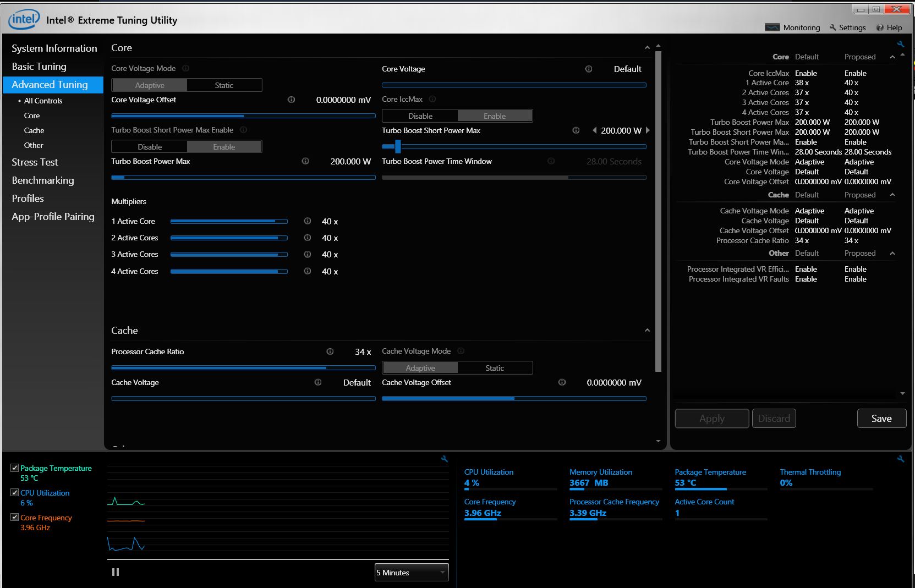Click the Turbo Boost Short Power Max slider handle

[398, 146]
